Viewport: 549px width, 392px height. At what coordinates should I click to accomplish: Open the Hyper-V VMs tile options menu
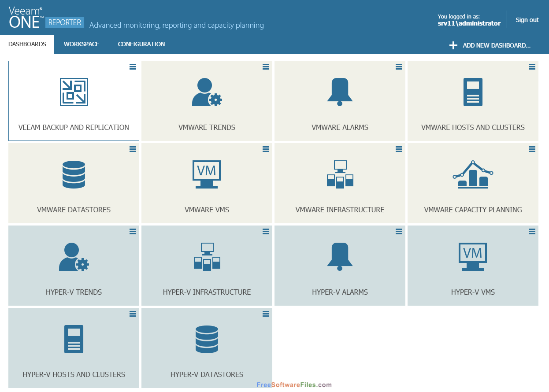pos(532,231)
